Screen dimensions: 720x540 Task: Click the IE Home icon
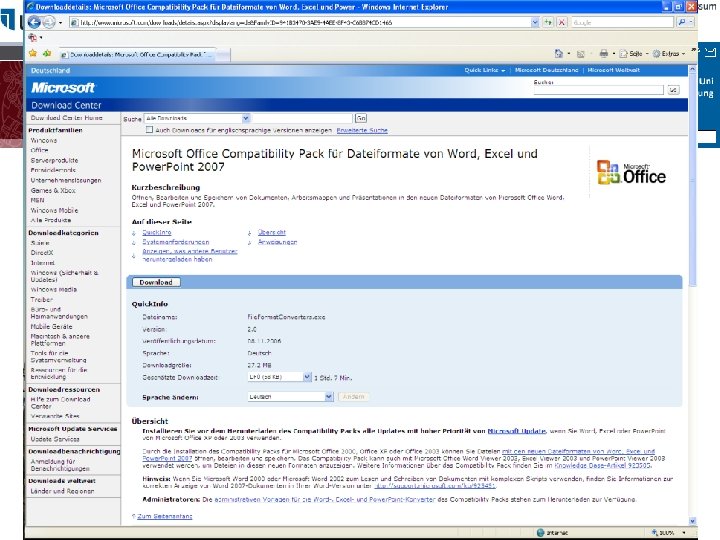558,54
